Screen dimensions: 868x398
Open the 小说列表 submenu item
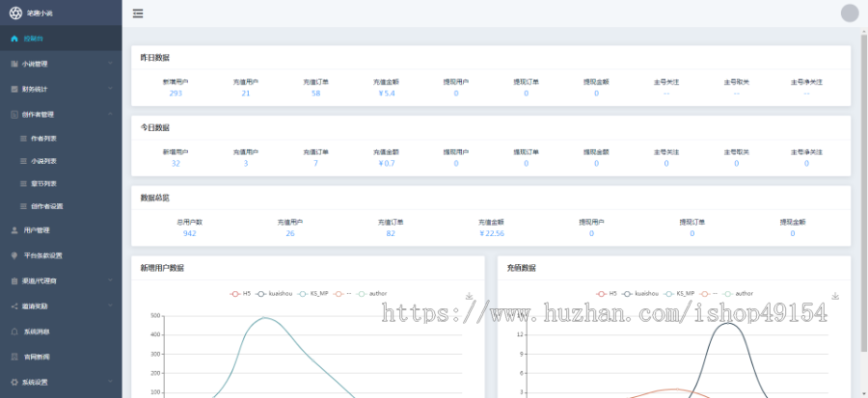[x=61, y=161]
